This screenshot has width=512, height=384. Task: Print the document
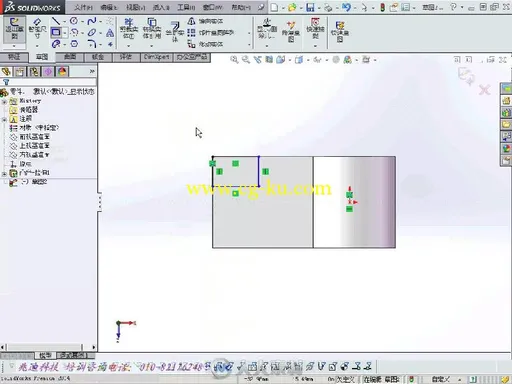pos(328,7)
